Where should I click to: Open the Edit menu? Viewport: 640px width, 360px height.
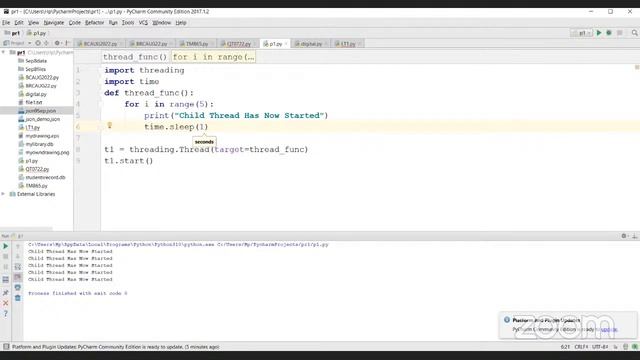19,22
